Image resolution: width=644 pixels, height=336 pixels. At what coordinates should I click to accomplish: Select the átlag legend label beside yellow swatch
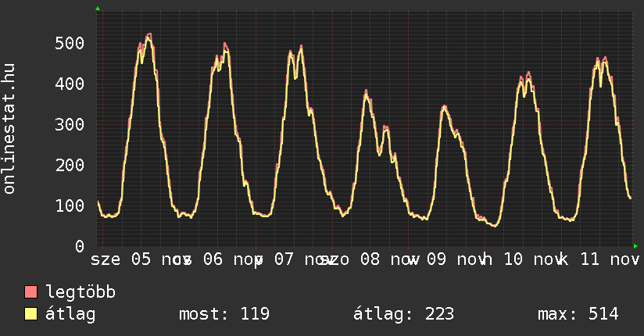pyautogui.click(x=70, y=314)
